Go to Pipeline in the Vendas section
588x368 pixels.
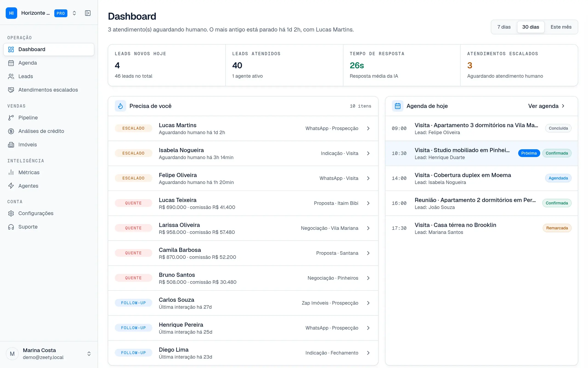(x=49, y=118)
